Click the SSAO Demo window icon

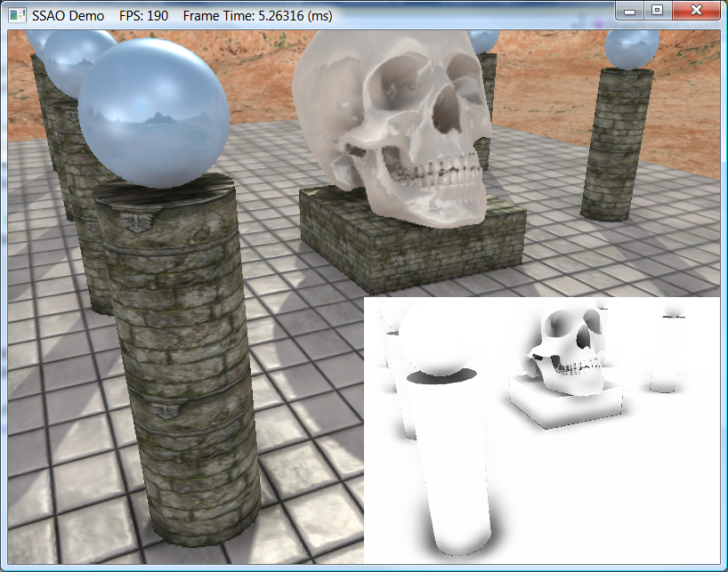[16, 16]
